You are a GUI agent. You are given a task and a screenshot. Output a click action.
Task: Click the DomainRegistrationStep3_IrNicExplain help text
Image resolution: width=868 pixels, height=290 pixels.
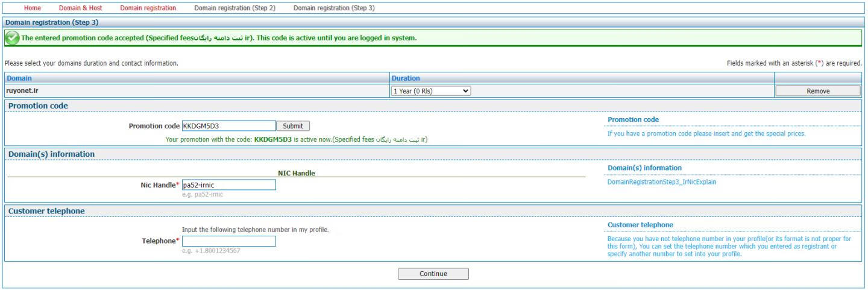click(x=662, y=181)
